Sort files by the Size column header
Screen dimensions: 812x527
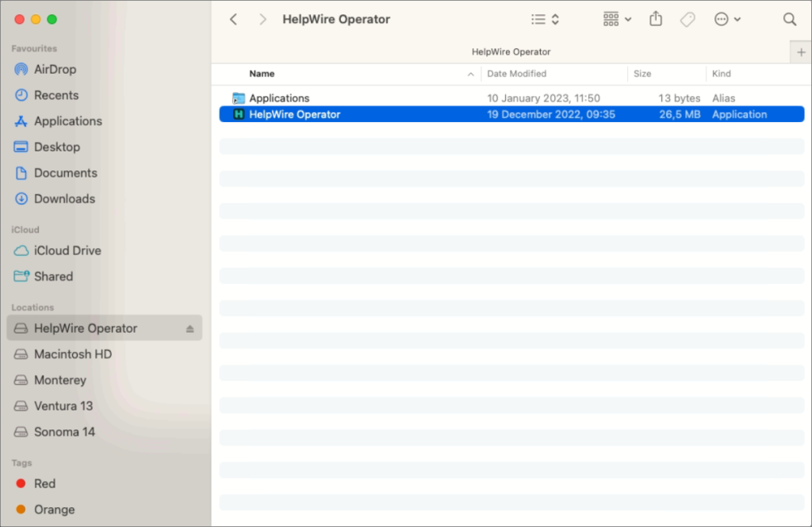(x=641, y=73)
